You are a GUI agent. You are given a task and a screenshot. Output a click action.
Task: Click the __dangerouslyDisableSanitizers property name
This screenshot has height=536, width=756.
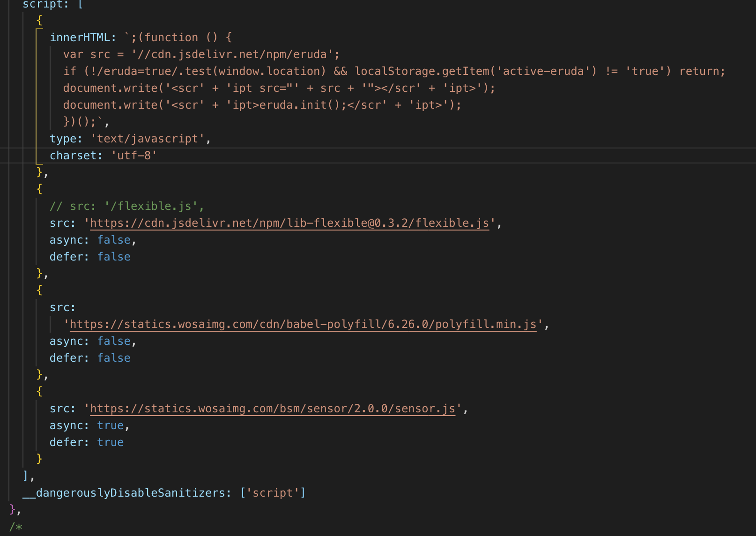click(124, 493)
